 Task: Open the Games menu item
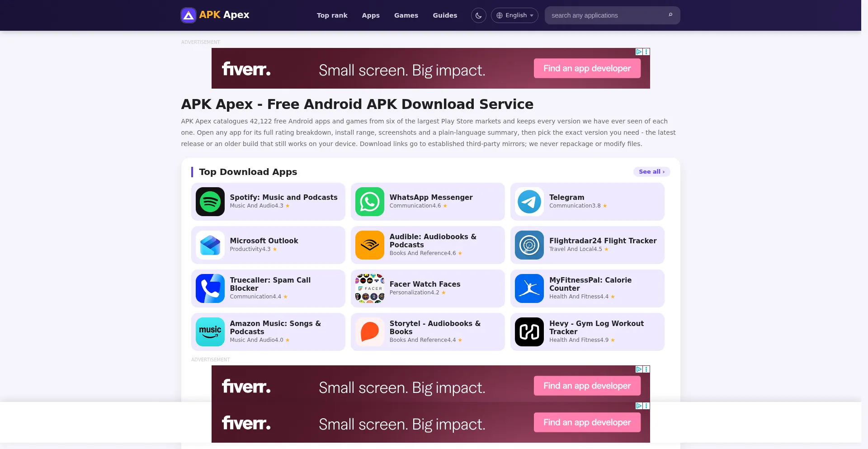click(x=406, y=15)
